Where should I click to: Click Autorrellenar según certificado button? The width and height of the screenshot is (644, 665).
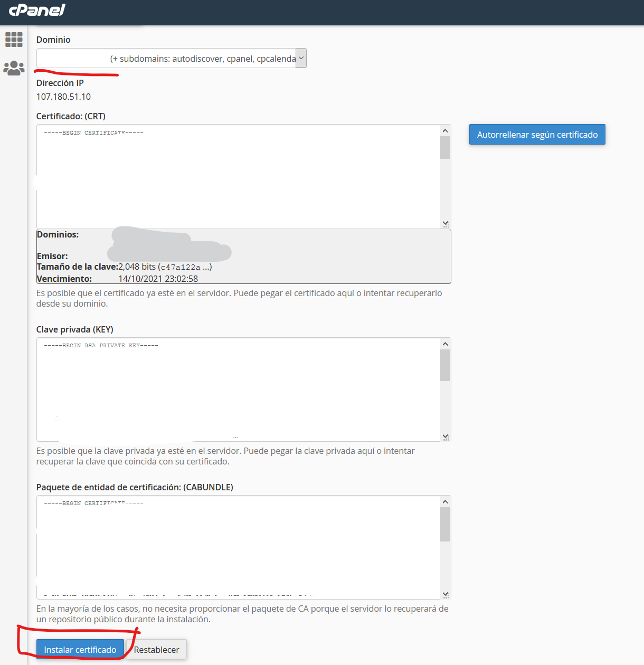[x=537, y=135]
